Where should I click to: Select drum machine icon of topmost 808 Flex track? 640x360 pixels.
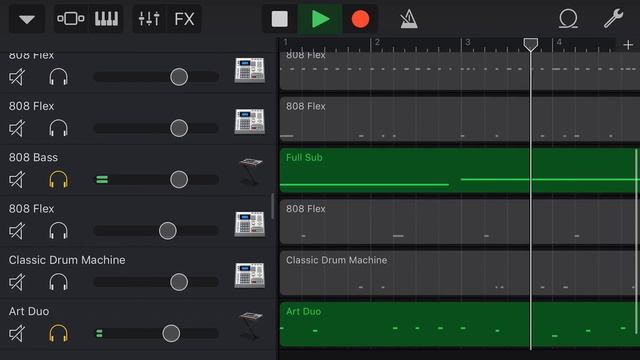click(x=250, y=70)
